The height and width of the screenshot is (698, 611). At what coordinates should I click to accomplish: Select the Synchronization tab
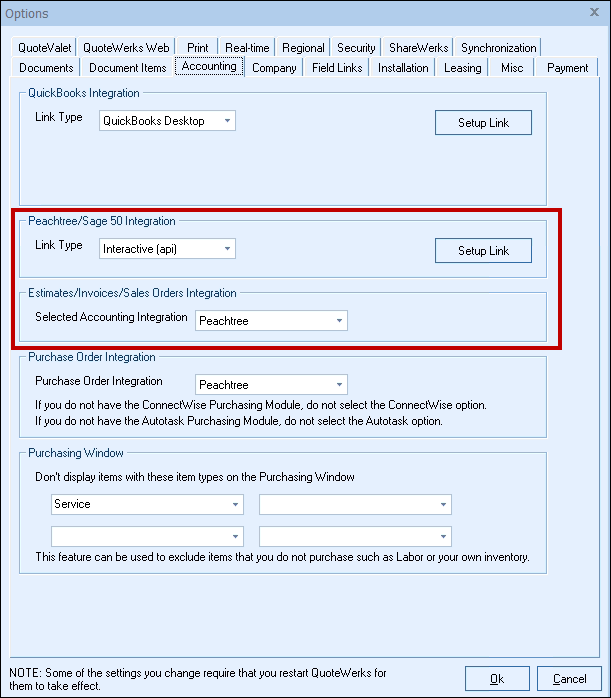point(498,47)
